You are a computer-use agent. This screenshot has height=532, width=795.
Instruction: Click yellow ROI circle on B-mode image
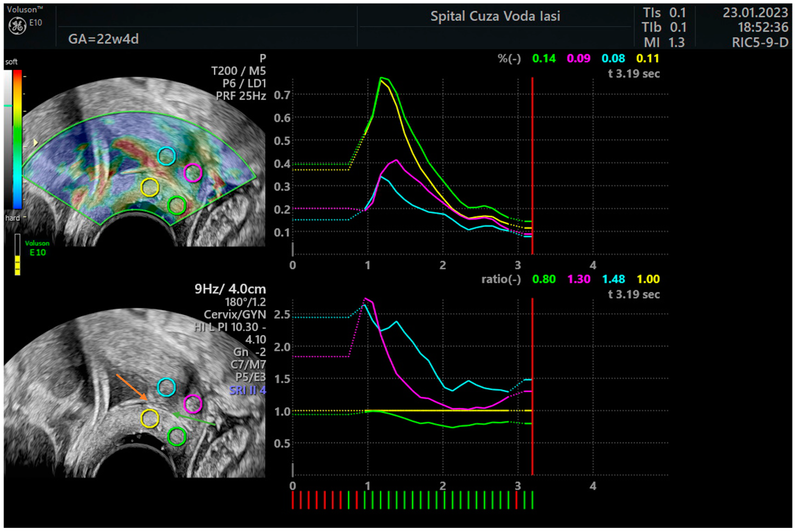tap(150, 418)
